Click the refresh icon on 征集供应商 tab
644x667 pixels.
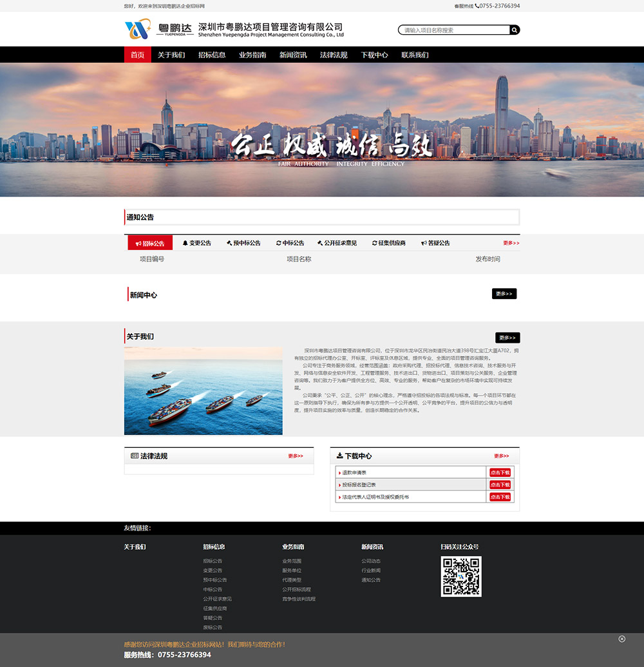[x=375, y=243]
